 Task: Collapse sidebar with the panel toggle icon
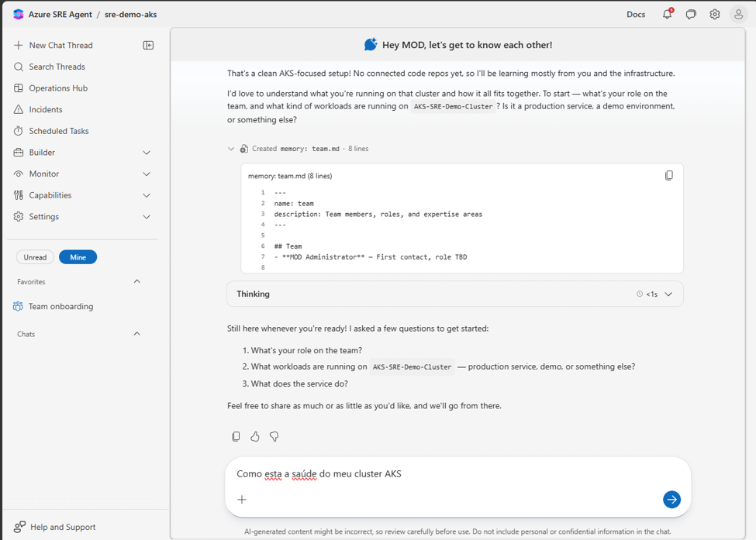click(148, 45)
